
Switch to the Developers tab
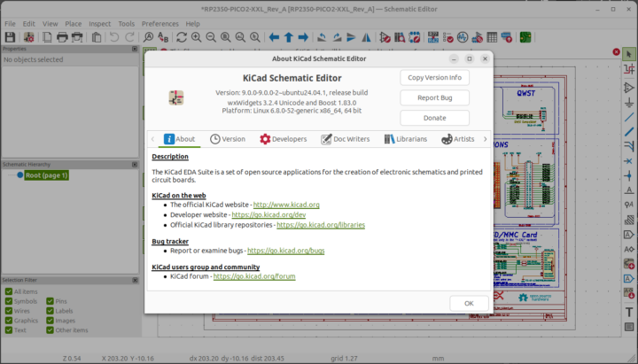[283, 139]
